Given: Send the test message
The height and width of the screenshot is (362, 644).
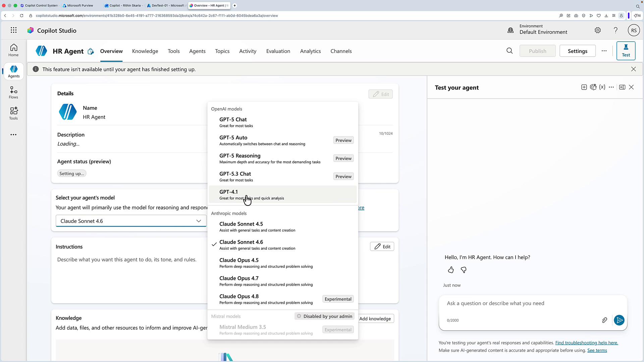Looking at the screenshot, I should tap(619, 320).
